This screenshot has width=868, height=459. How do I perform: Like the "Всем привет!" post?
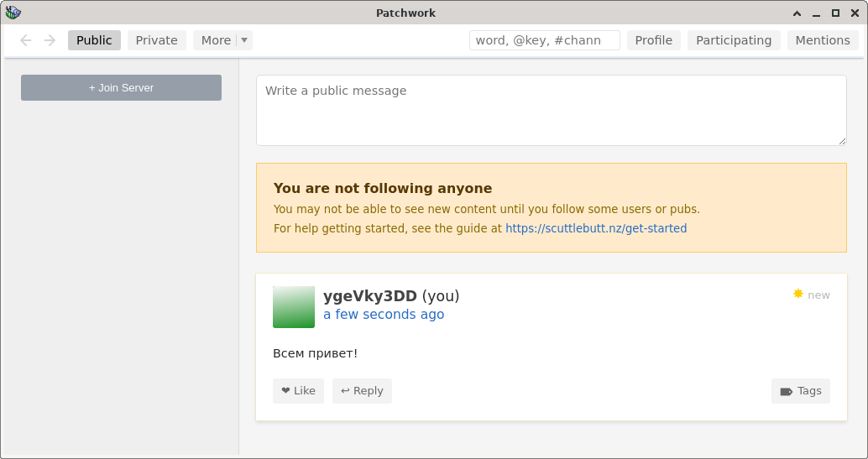point(298,391)
